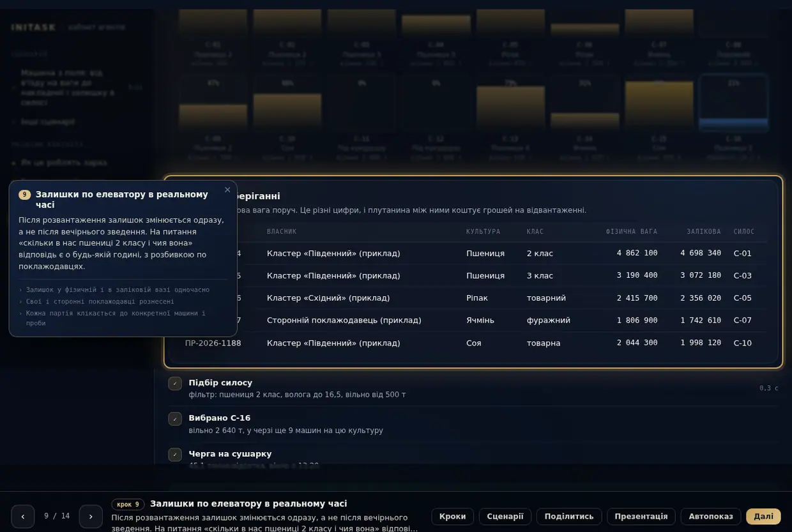Image resolution: width=792 pixels, height=532 pixels.
Task: Enable Автопоказ playback
Action: coord(711,517)
